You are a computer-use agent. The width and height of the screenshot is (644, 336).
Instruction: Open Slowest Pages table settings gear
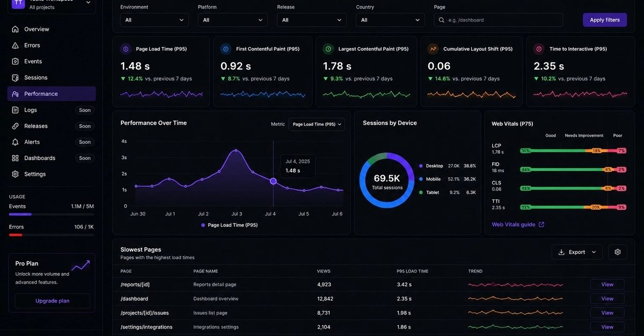point(618,252)
